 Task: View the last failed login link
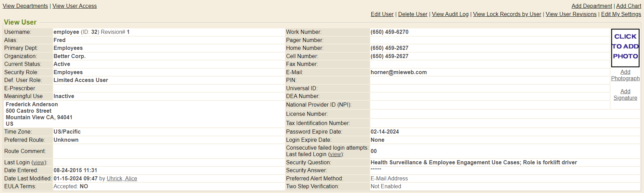335,154
